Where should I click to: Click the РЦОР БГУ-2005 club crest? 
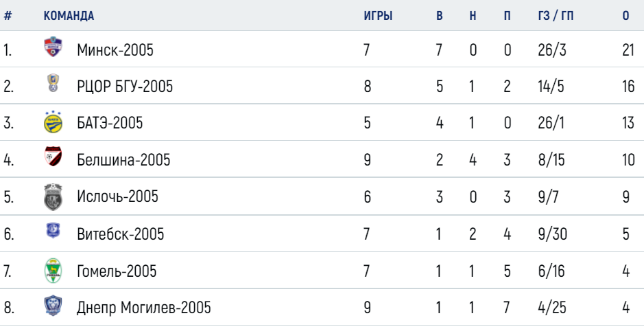pos(53,82)
